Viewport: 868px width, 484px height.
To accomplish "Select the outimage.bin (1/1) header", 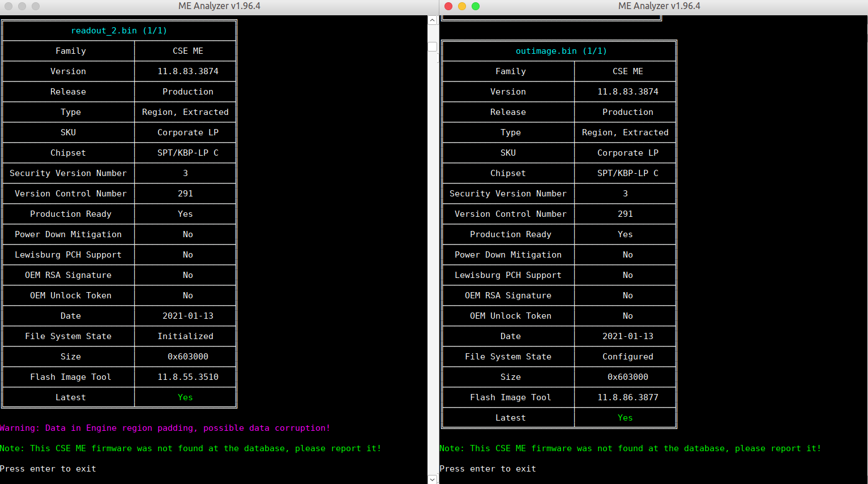I will coord(561,51).
